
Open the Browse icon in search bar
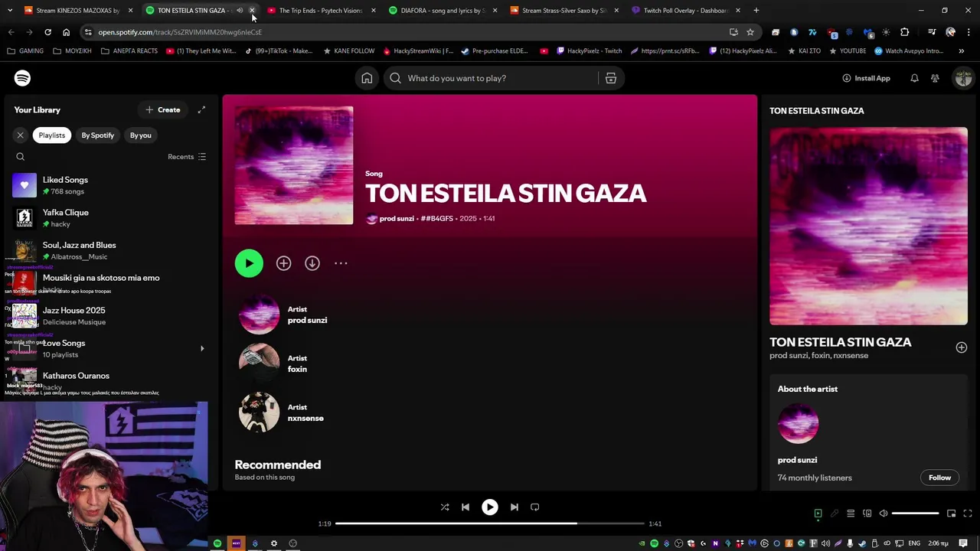click(611, 78)
